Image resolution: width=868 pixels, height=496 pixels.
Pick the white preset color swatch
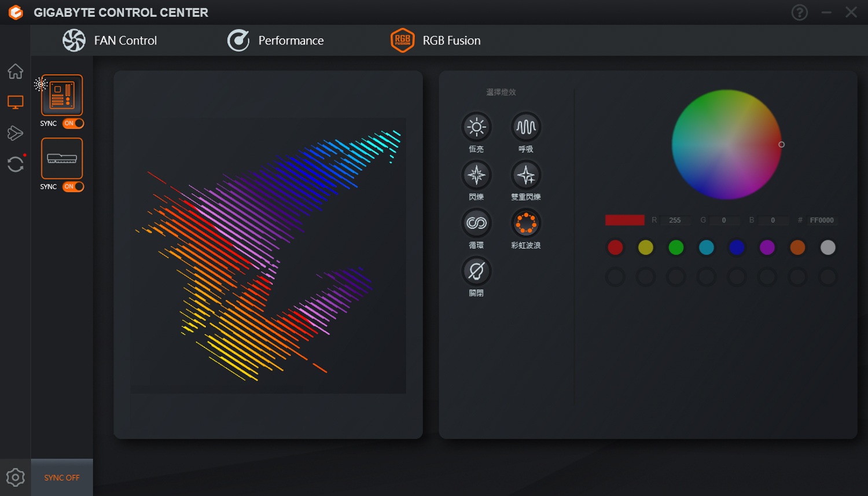point(828,248)
